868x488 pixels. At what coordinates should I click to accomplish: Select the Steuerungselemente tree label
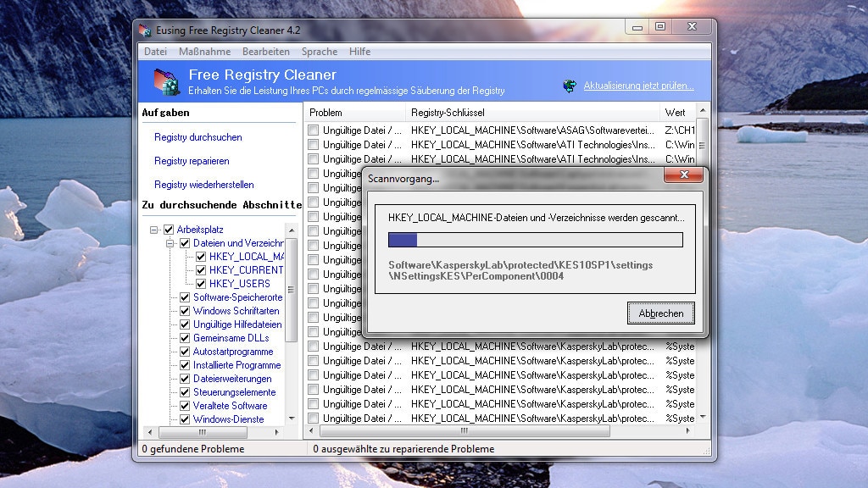pos(234,392)
